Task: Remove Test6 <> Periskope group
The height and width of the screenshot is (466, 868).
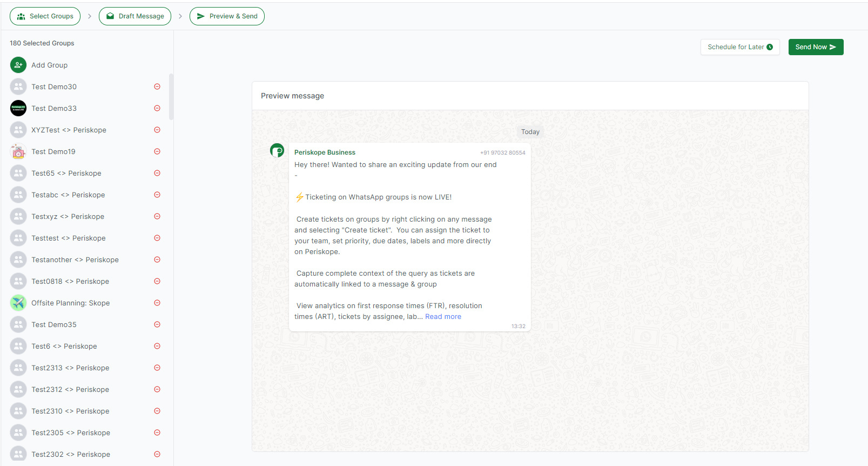Action: (x=157, y=346)
